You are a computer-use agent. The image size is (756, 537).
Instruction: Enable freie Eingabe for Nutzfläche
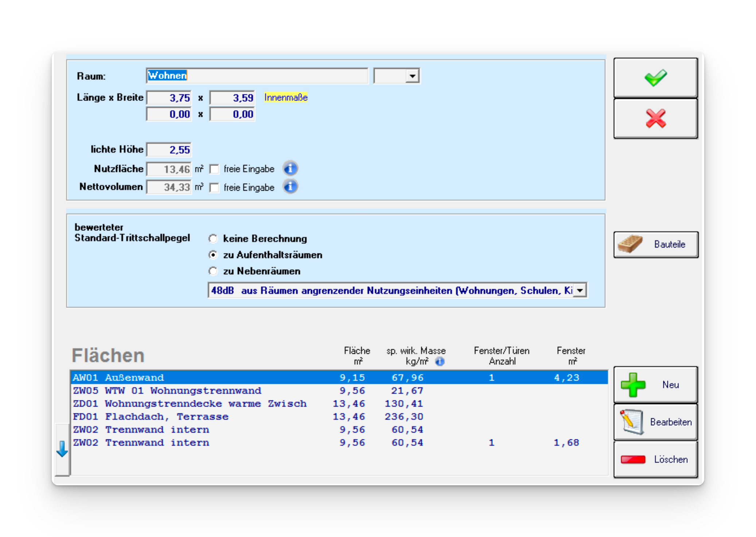pyautogui.click(x=214, y=169)
